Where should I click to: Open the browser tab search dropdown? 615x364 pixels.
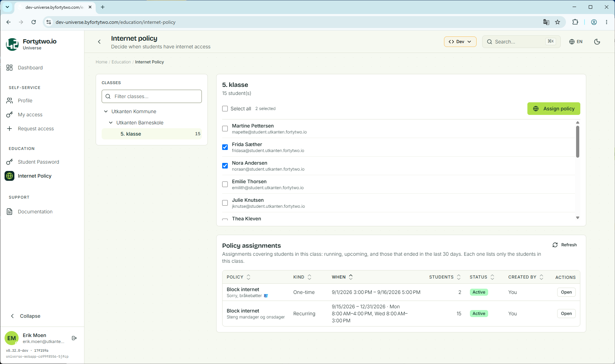pyautogui.click(x=7, y=7)
